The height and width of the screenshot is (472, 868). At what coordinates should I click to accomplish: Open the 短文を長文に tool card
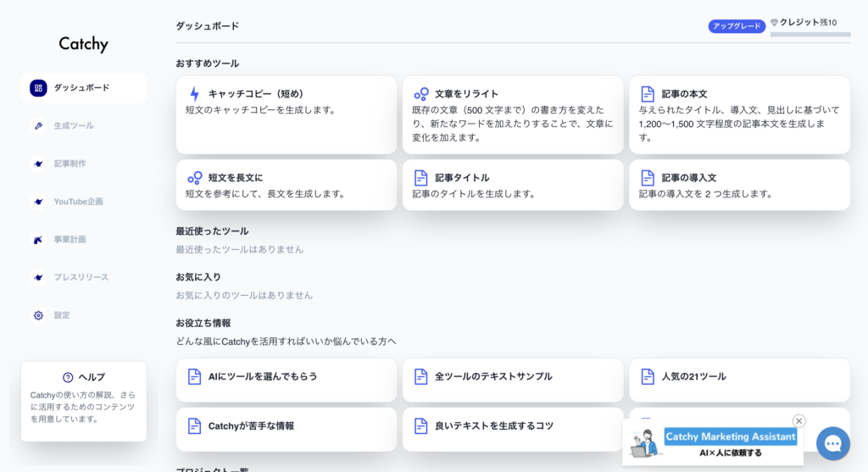pyautogui.click(x=287, y=185)
